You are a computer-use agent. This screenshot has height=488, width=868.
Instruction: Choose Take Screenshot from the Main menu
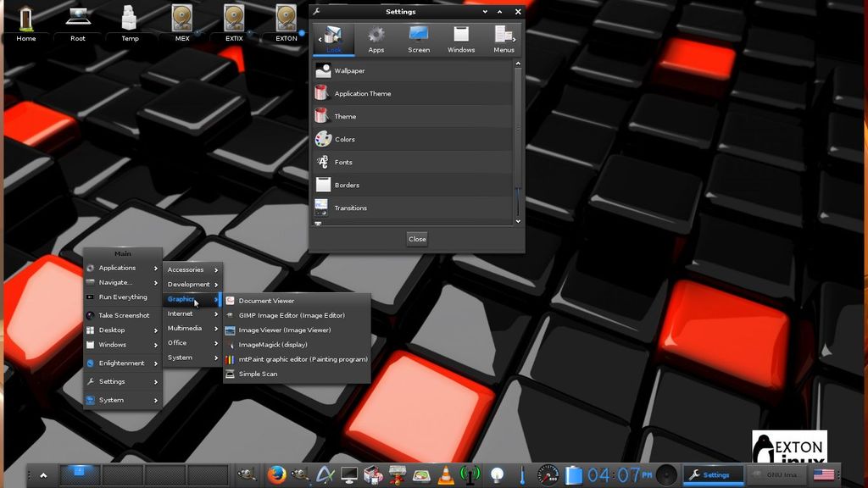[x=123, y=315]
